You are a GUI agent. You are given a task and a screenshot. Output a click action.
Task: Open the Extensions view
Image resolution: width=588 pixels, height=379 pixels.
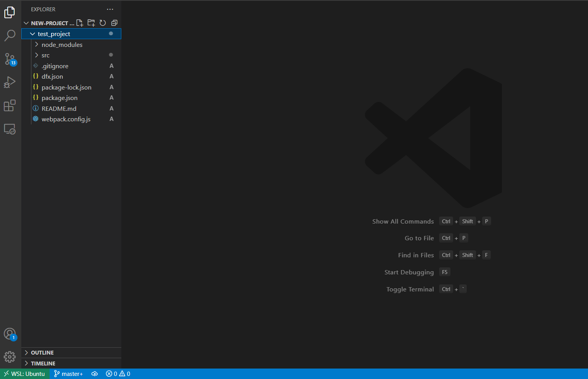(x=10, y=105)
